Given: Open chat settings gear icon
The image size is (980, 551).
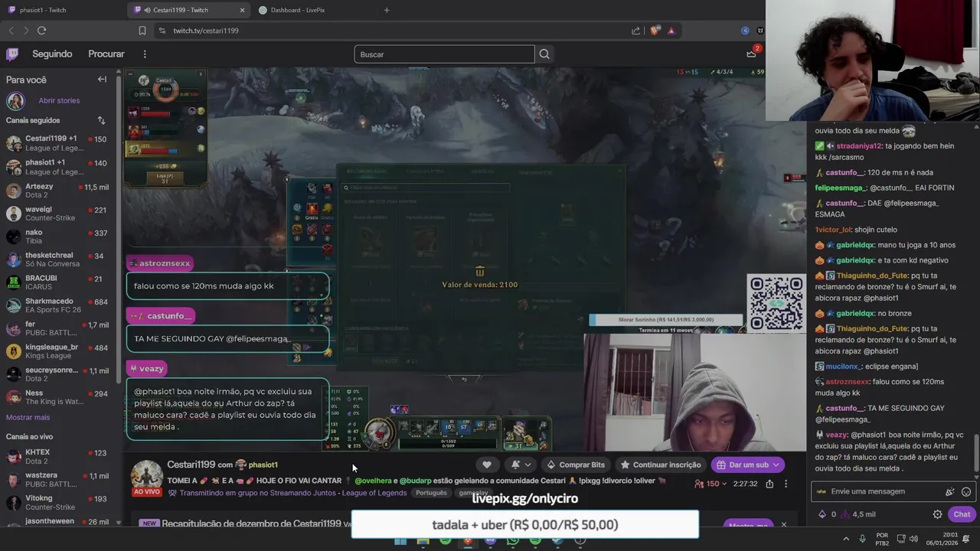Looking at the screenshot, I should point(937,514).
